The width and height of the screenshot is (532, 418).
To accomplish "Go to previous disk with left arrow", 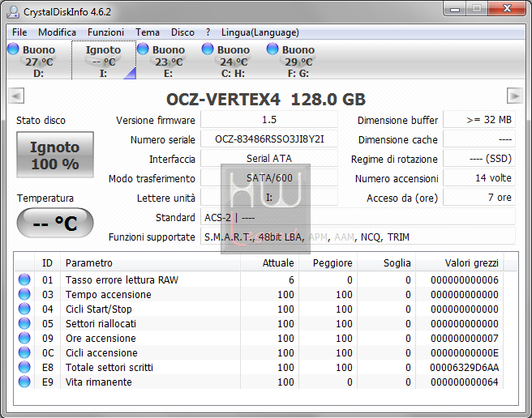I will [x=16, y=96].
